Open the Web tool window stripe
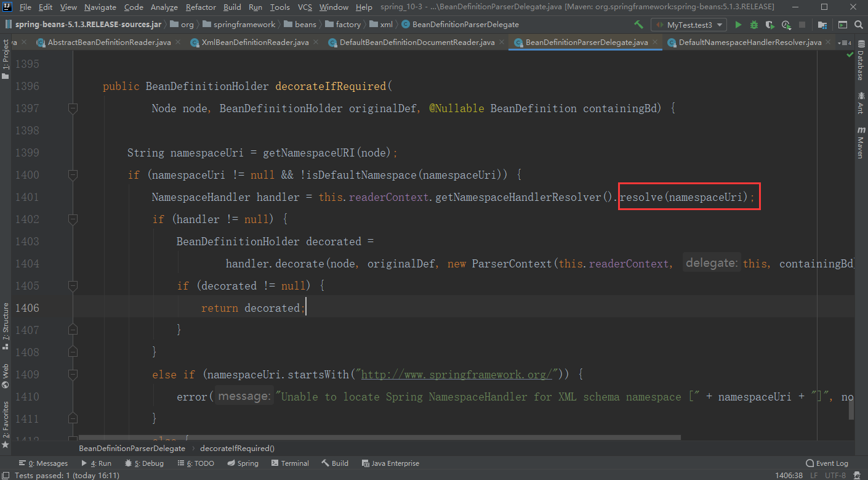Screen dimensions: 868x480 [x=6, y=375]
